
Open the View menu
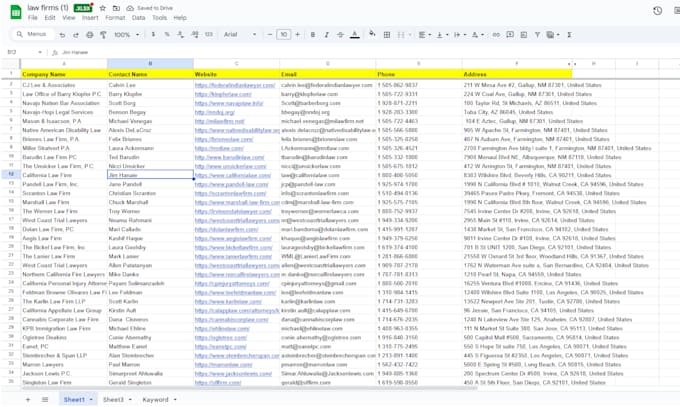point(69,18)
